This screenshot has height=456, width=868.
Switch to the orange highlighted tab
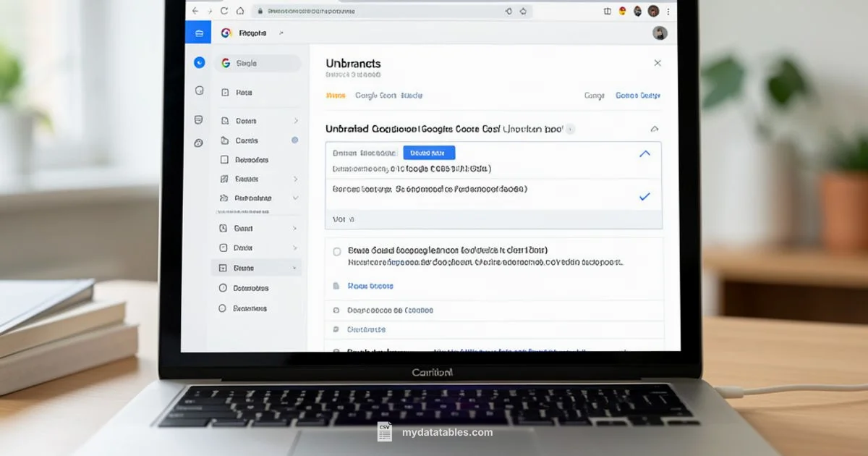[x=335, y=96]
